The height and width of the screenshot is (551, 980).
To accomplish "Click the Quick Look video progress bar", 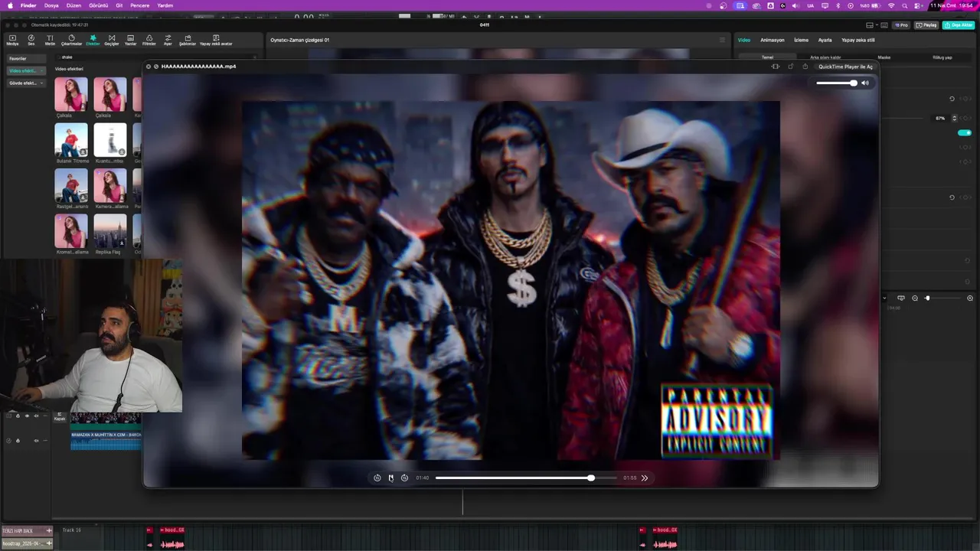I will (526, 478).
